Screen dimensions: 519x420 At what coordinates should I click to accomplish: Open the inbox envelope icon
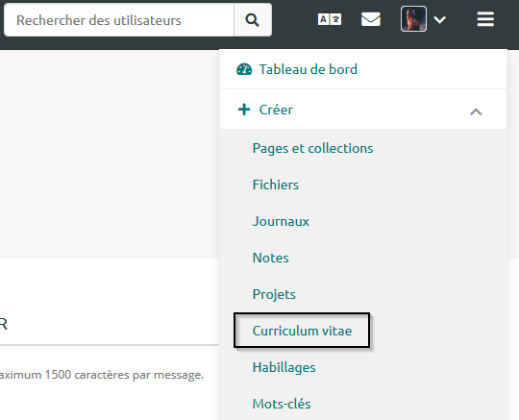tap(371, 19)
